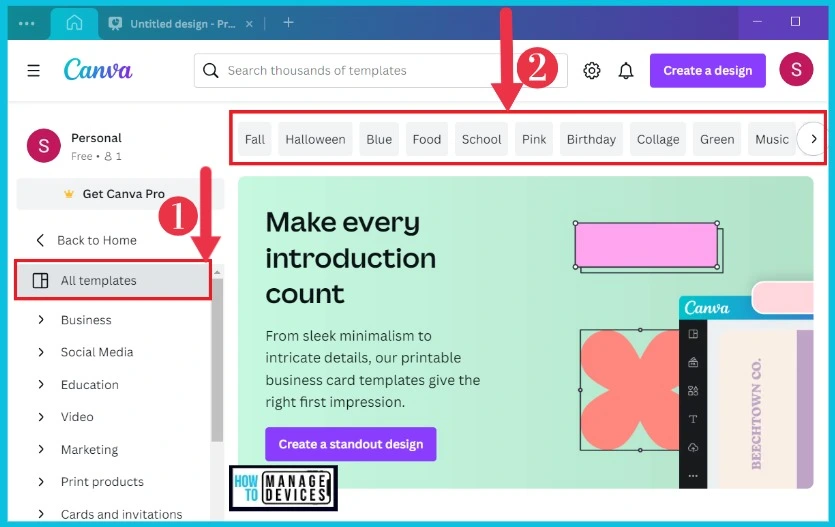
Task: Select the Halloween filter chip
Action: click(x=315, y=139)
